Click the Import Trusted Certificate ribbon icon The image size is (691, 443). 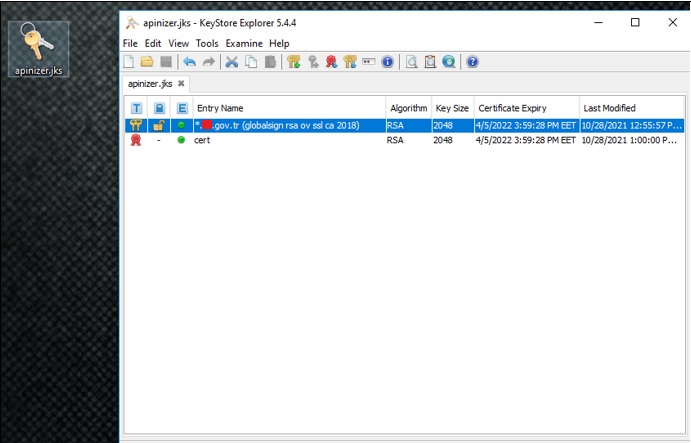tap(331, 62)
